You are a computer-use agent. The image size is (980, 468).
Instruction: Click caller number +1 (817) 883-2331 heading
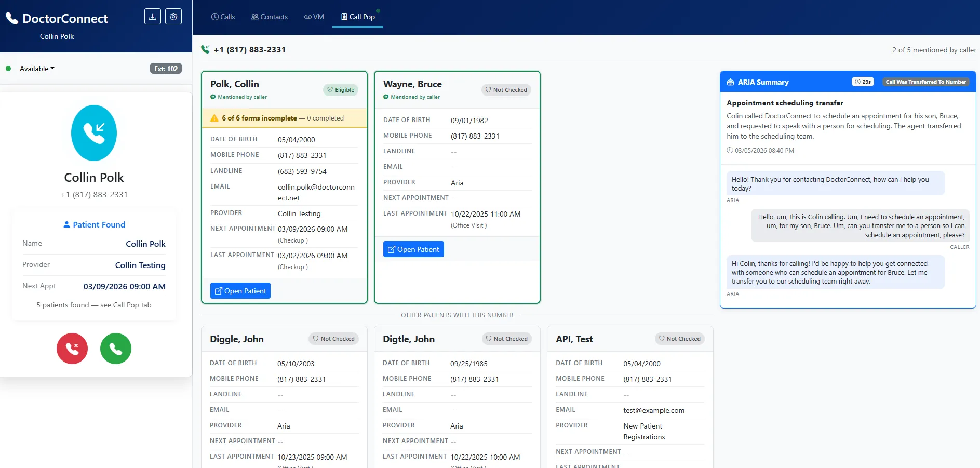250,49
